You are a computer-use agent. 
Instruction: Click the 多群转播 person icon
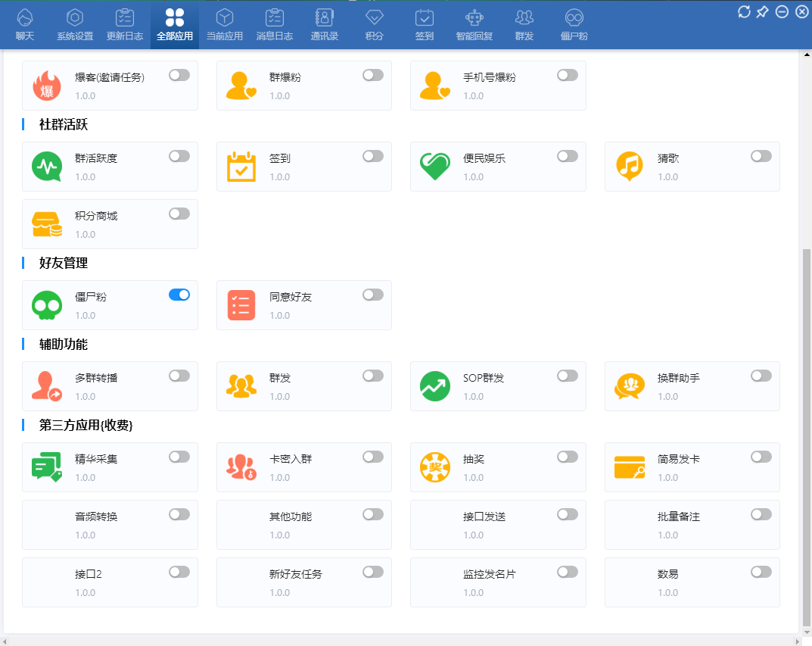(47, 385)
